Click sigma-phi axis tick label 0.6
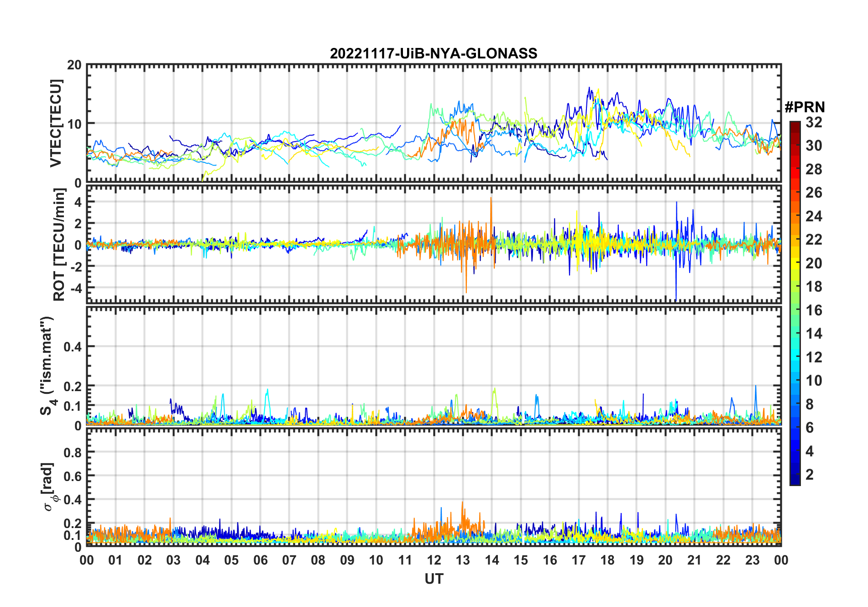Screen dimensions: 868x607 (x=73, y=476)
